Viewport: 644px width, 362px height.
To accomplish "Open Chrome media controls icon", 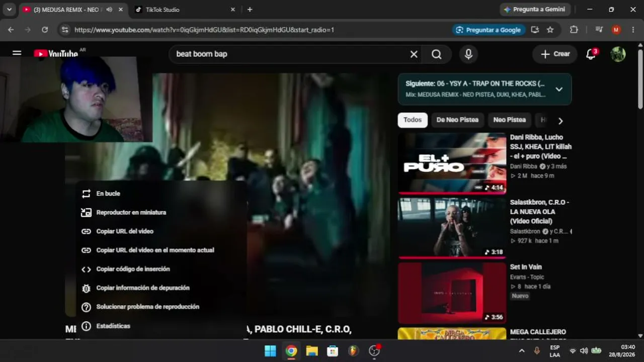I will click(x=599, y=30).
